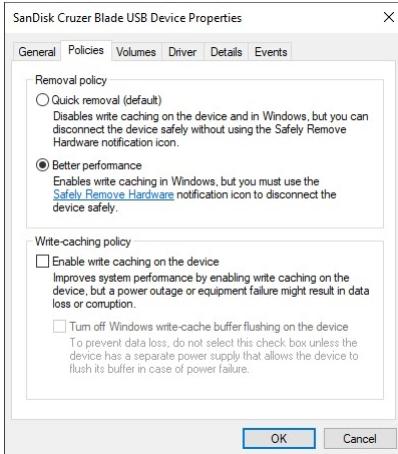Screen dimensions: 398x454
Task: Click the Quick removal description paragraph
Action: pyautogui.click(x=211, y=129)
